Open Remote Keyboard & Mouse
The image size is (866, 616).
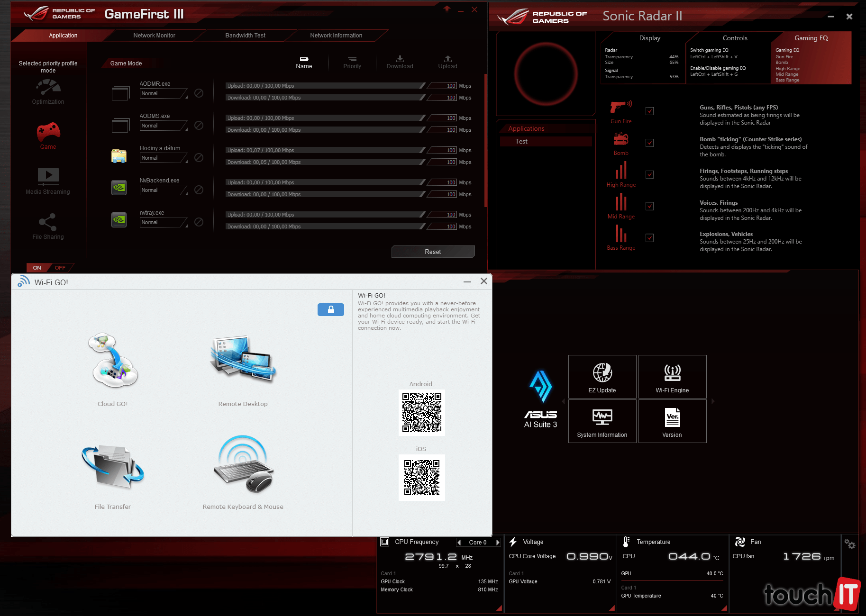(x=243, y=466)
